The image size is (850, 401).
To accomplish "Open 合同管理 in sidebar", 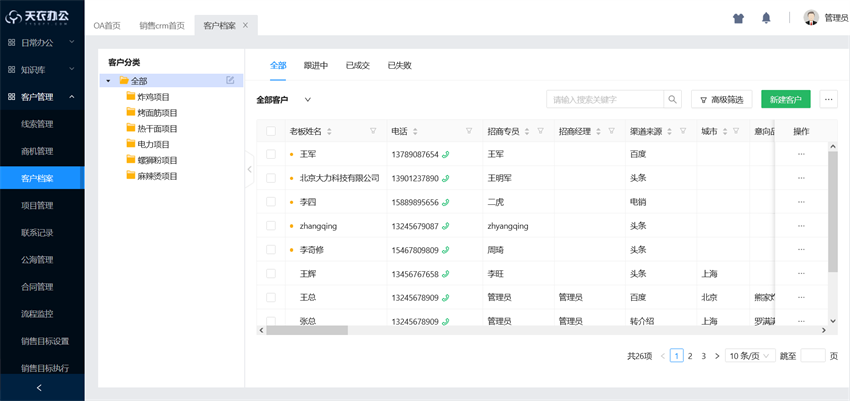I will 37,287.
